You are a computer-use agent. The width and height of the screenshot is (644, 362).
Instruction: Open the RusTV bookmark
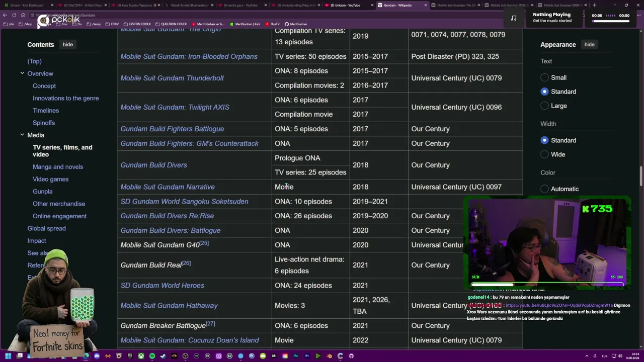[x=272, y=24]
